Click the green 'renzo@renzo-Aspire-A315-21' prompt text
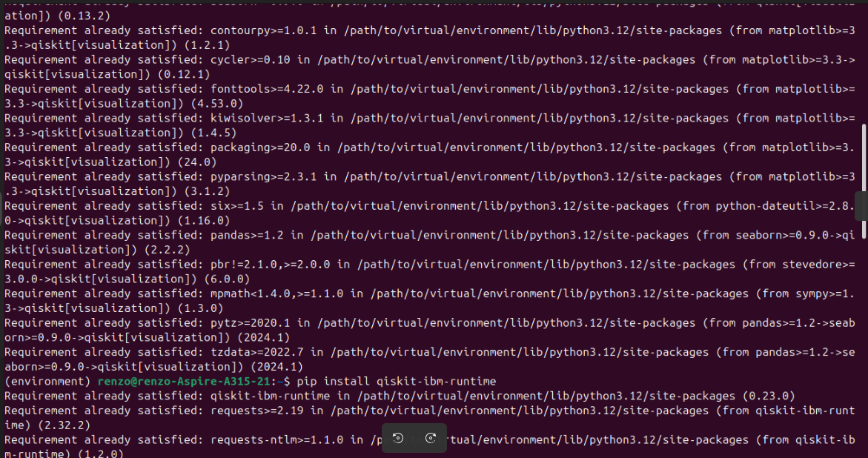This screenshot has height=458, width=868. pyautogui.click(x=184, y=382)
